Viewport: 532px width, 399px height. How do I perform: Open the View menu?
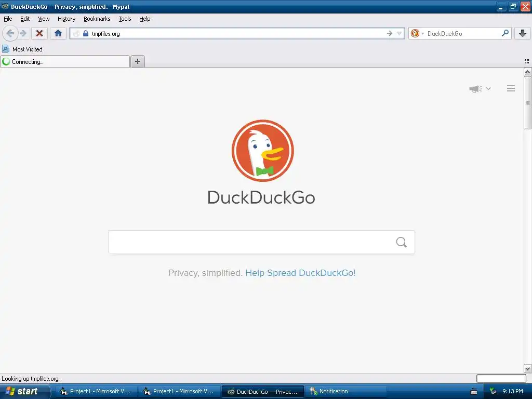coord(44,19)
